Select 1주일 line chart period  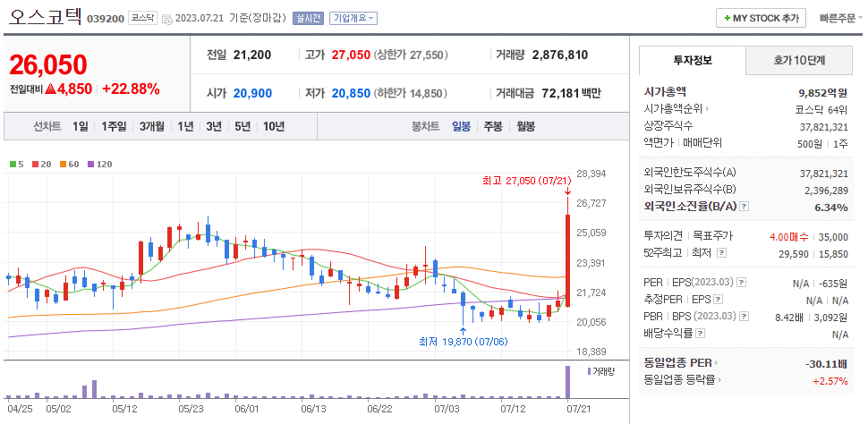pyautogui.click(x=114, y=127)
